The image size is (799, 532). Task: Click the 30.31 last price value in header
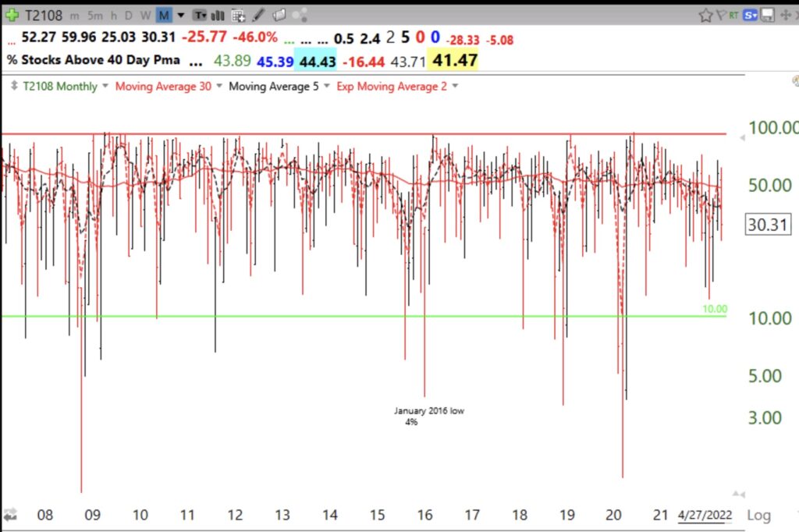[158, 37]
